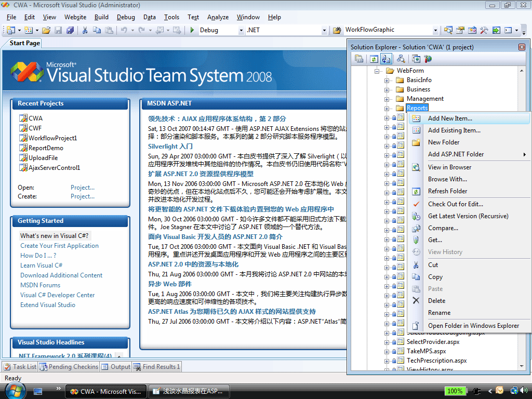Expand the BasicInfo folder tree node

tap(387, 80)
